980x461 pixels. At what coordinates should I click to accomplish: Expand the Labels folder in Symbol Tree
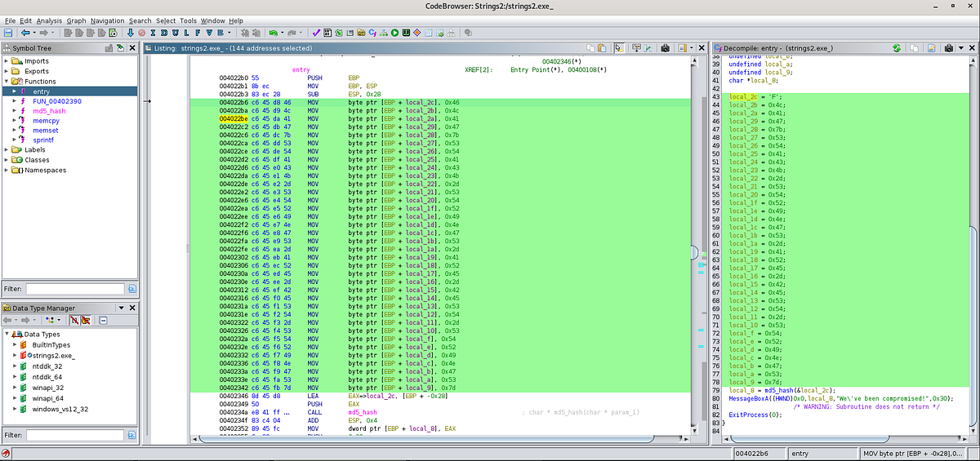click(x=7, y=150)
